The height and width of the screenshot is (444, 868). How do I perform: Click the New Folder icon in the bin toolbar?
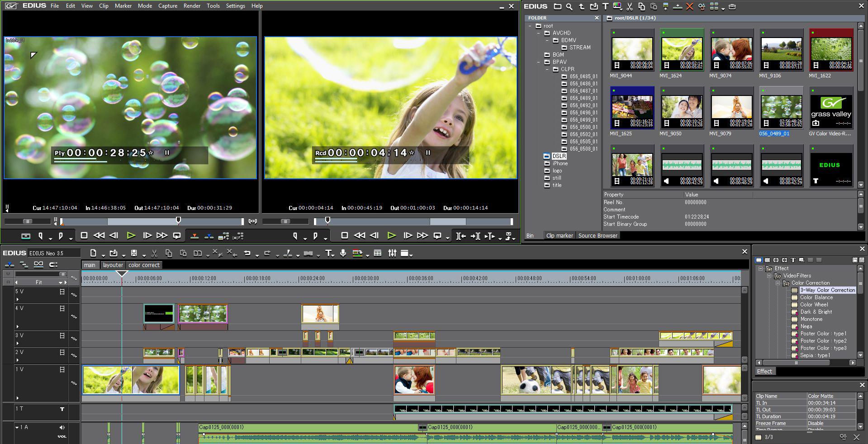pos(557,6)
